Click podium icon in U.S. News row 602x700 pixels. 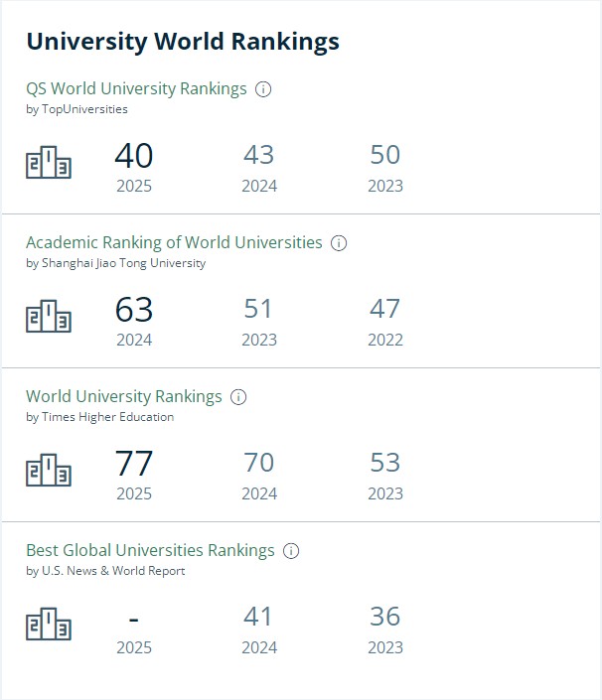(49, 624)
